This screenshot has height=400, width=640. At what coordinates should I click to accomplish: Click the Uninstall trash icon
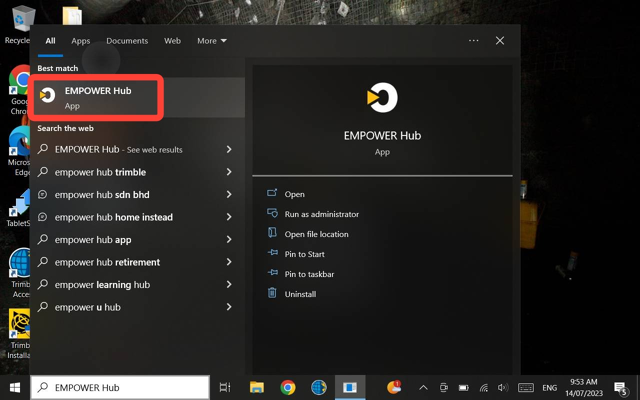coord(272,293)
